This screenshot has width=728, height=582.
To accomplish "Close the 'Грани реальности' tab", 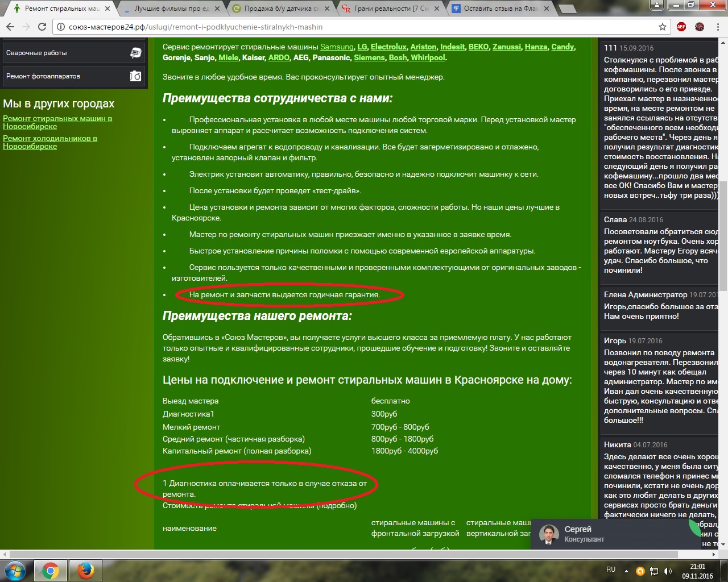I will [436, 9].
